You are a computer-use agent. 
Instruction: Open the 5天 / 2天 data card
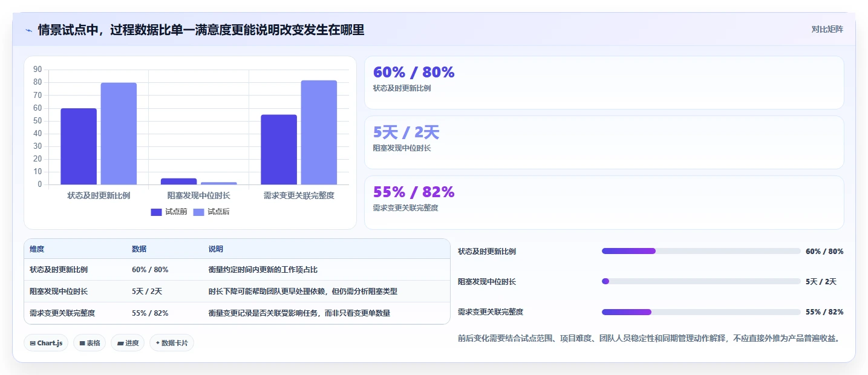pyautogui.click(x=604, y=143)
